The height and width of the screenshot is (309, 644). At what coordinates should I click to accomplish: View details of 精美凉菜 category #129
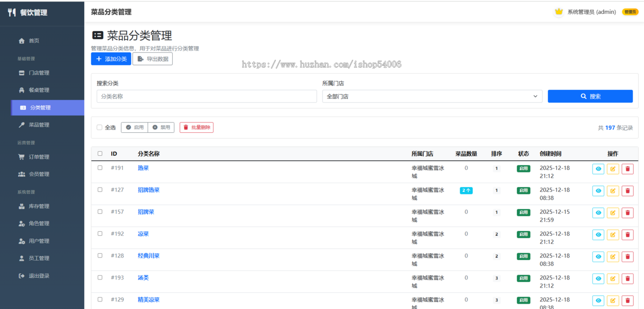(x=598, y=301)
